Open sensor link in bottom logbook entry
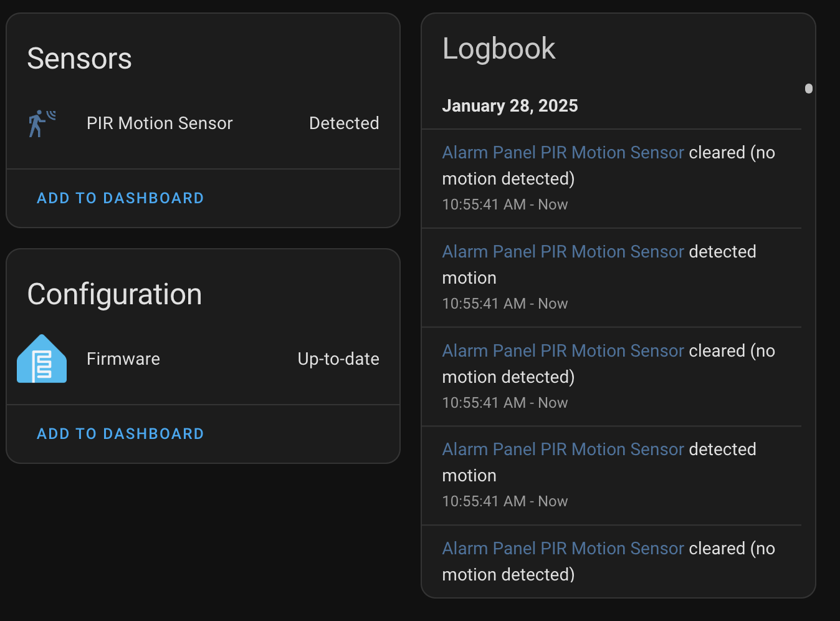 [x=563, y=549]
